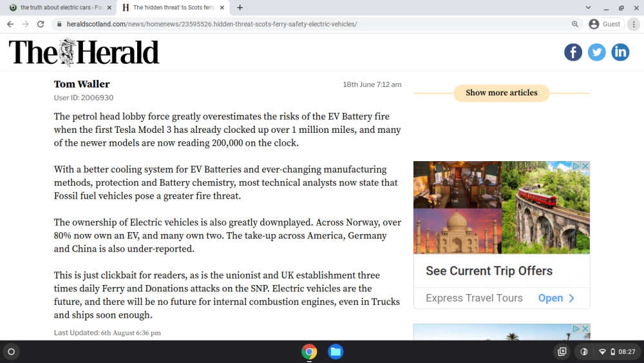Viewport: 644px width, 363px height.
Task: Click 'Last Updated: 6th August 6:36 pm' text
Action: (107, 333)
